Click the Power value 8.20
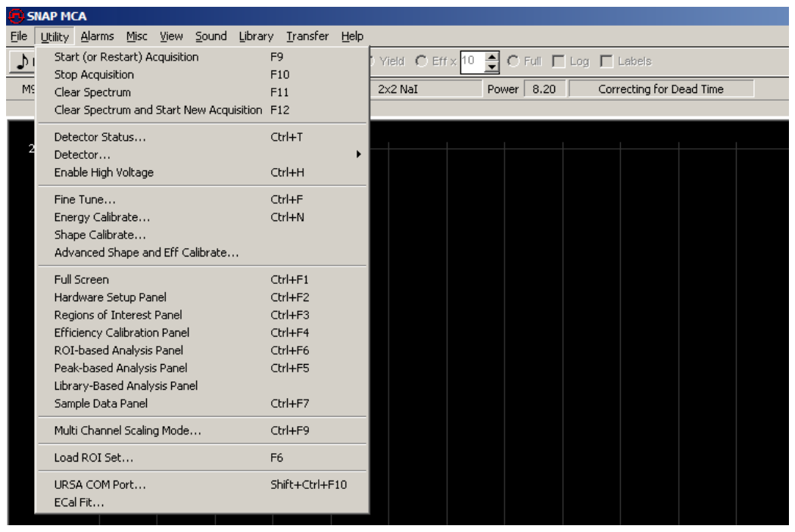The image size is (795, 532). coord(544,89)
